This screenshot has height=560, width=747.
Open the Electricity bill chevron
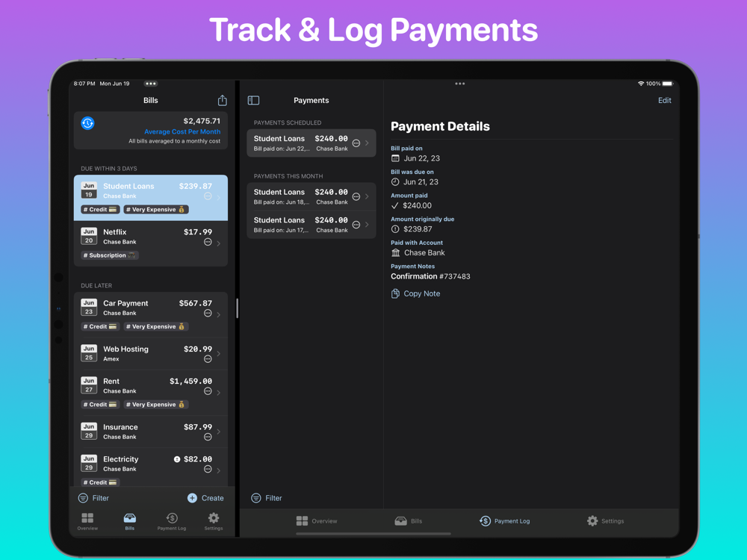coord(219,470)
